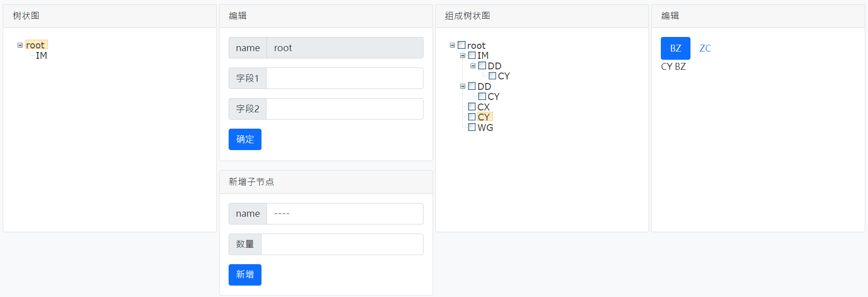Image resolution: width=868 pixels, height=297 pixels.
Task: Focus the 字段1 input field
Action: pyautogui.click(x=345, y=78)
